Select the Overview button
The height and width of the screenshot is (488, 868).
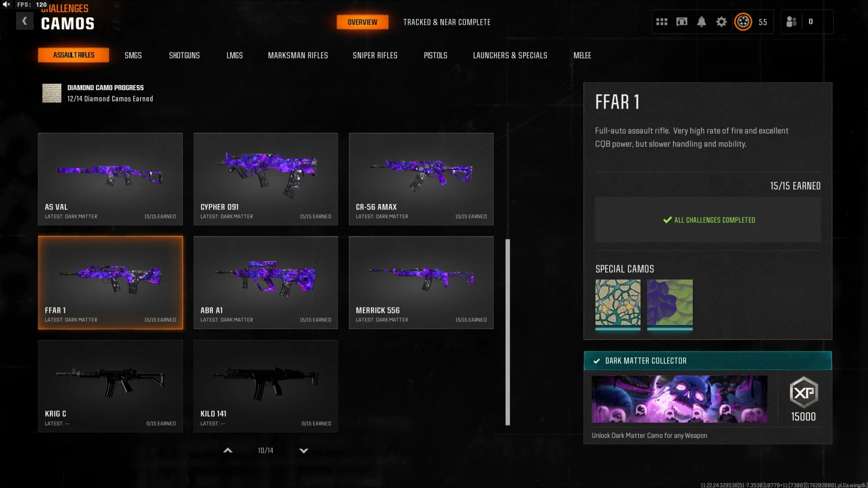click(362, 22)
